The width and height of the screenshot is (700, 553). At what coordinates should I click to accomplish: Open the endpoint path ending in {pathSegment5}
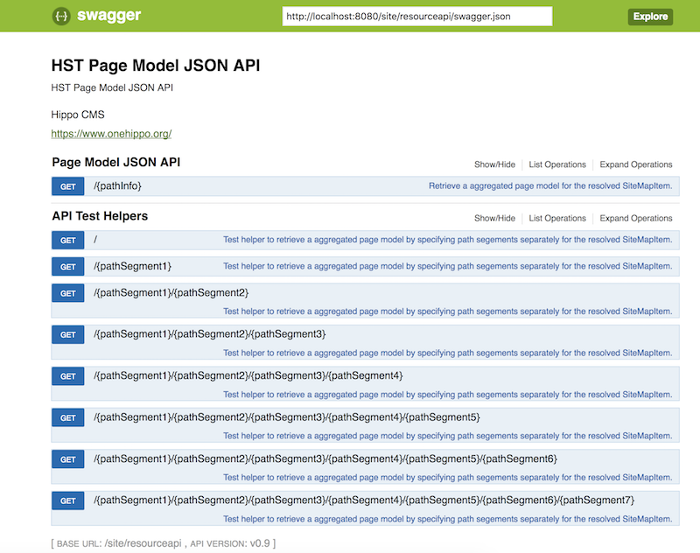[x=287, y=416]
